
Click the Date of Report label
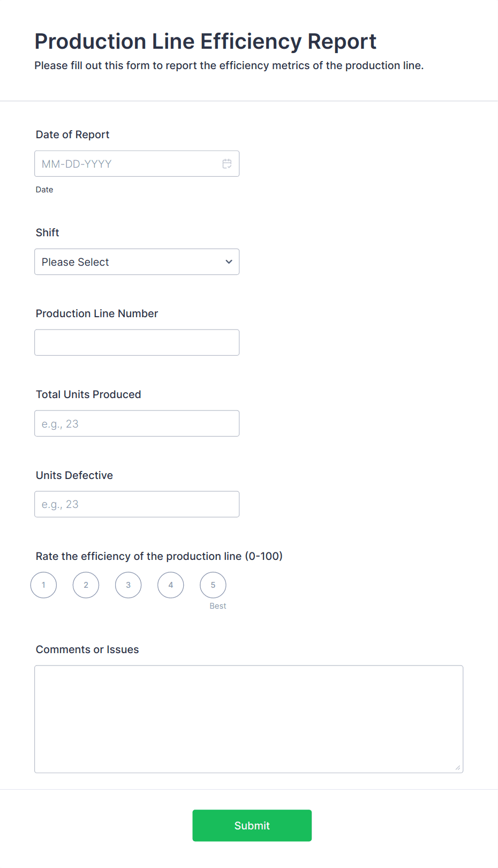pos(73,134)
